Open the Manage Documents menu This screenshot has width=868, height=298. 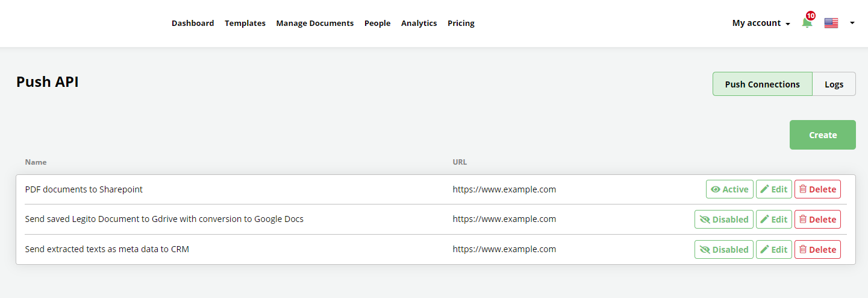pyautogui.click(x=315, y=23)
